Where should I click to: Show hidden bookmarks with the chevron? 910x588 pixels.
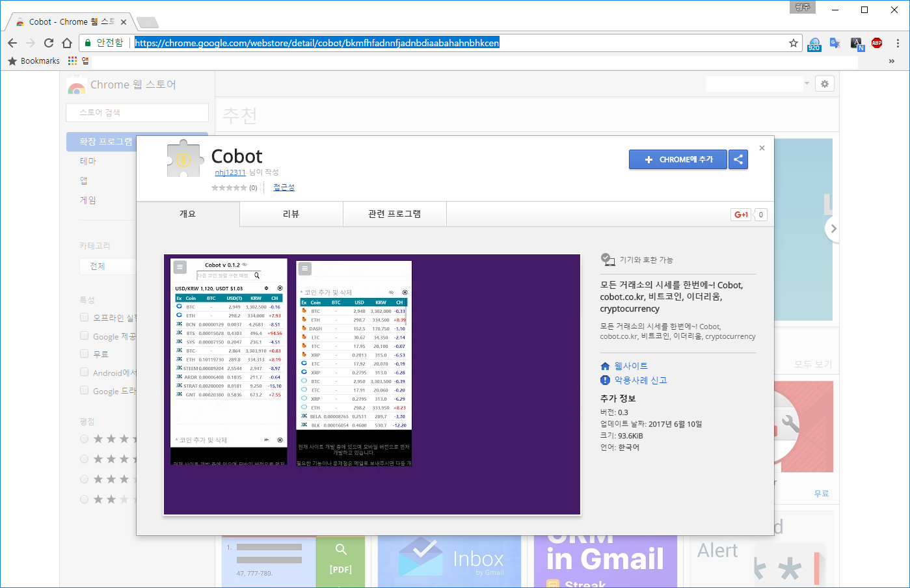coord(892,61)
